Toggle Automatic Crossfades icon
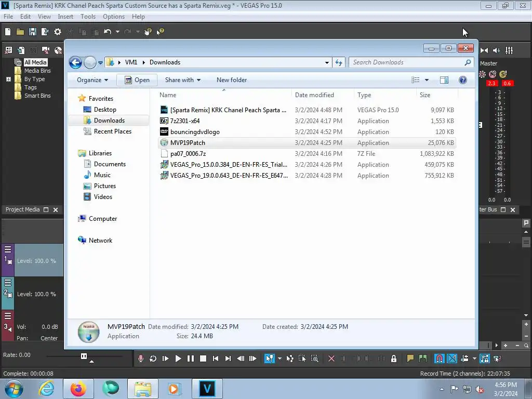 (x=452, y=358)
